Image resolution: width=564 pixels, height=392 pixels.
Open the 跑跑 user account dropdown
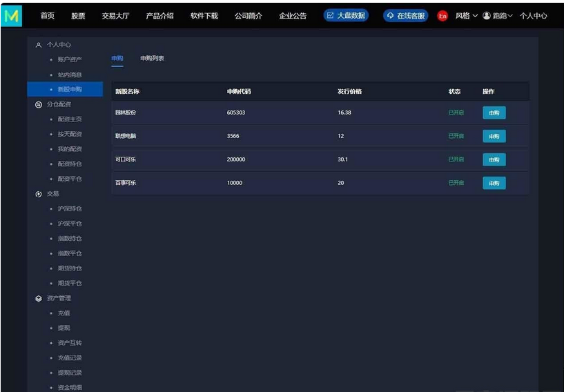tap(498, 16)
